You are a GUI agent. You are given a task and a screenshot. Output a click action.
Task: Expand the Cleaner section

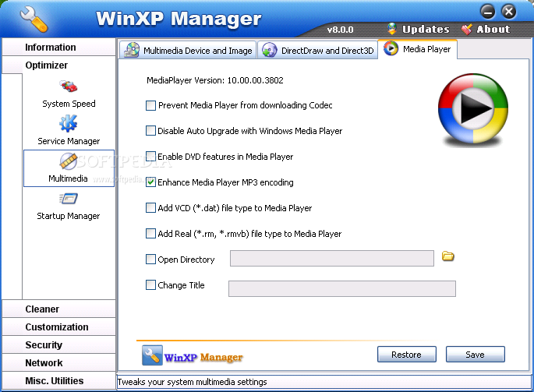pyautogui.click(x=58, y=309)
